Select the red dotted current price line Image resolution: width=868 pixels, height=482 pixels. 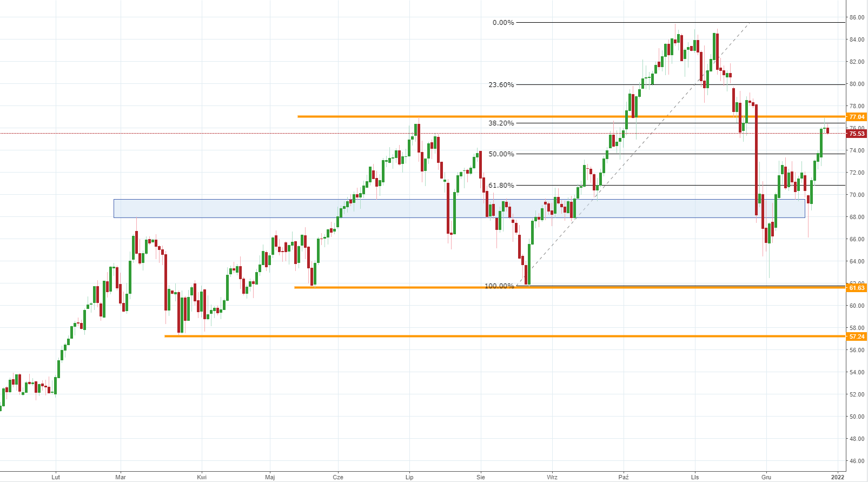(422, 133)
